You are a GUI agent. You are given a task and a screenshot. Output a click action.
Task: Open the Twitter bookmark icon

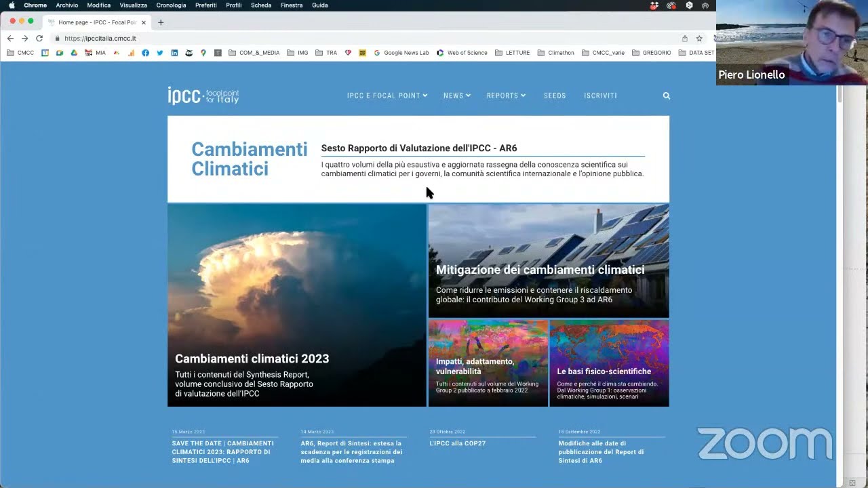pyautogui.click(x=160, y=53)
